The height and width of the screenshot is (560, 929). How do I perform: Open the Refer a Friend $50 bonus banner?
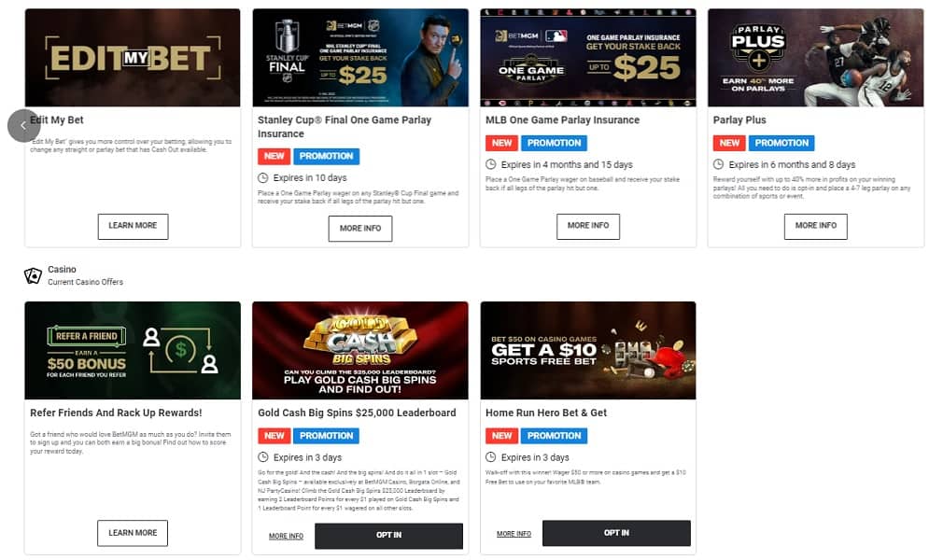[x=133, y=350]
